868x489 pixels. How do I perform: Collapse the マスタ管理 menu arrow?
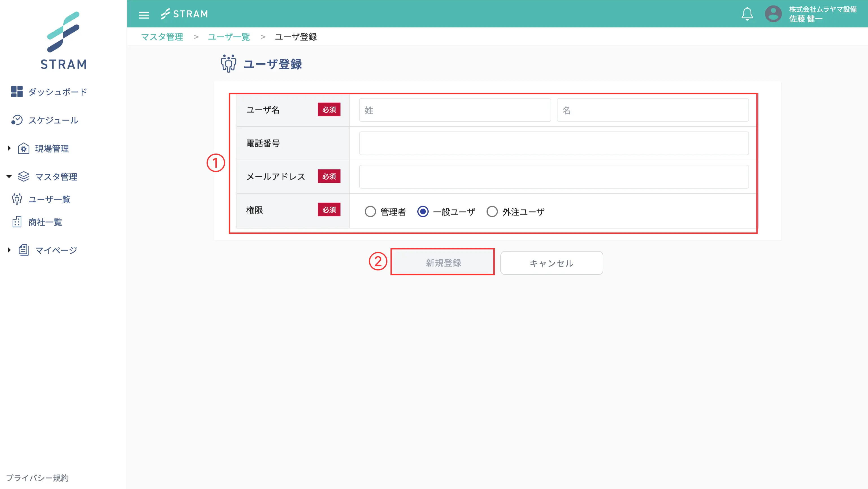9,176
